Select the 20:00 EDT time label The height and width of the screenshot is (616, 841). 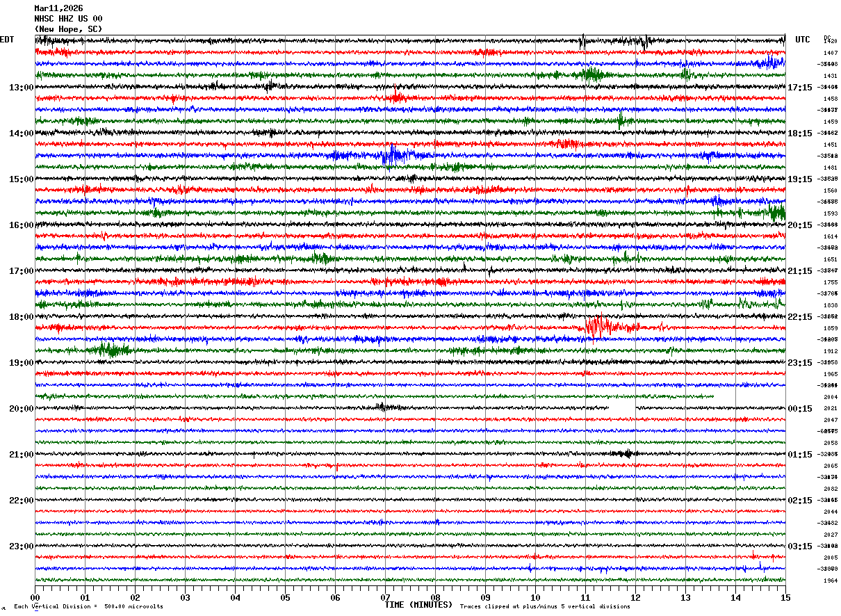click(x=22, y=409)
